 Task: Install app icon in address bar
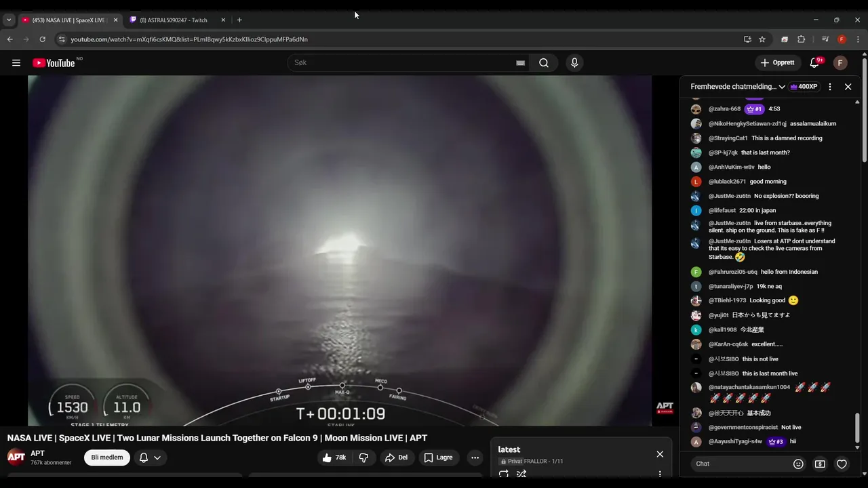[x=747, y=39]
